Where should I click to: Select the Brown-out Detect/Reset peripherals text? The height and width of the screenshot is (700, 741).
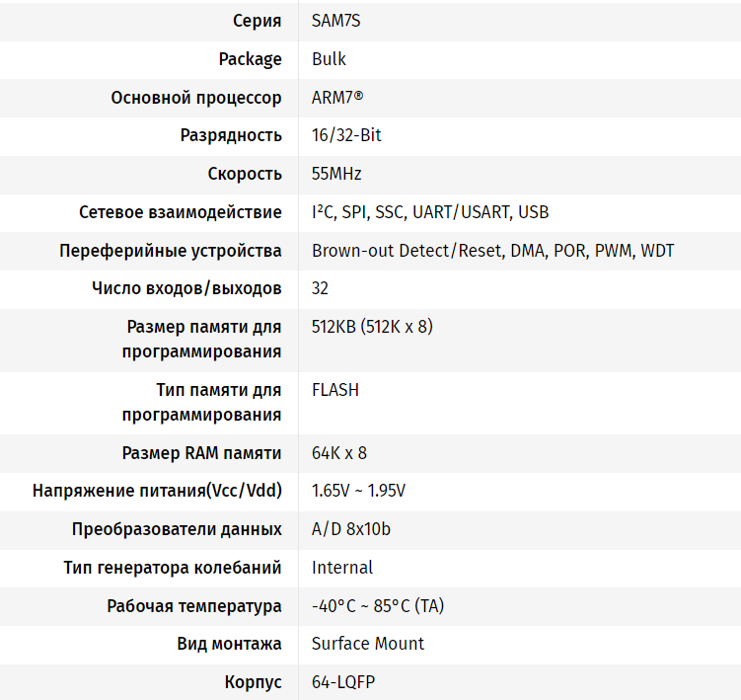[493, 250]
